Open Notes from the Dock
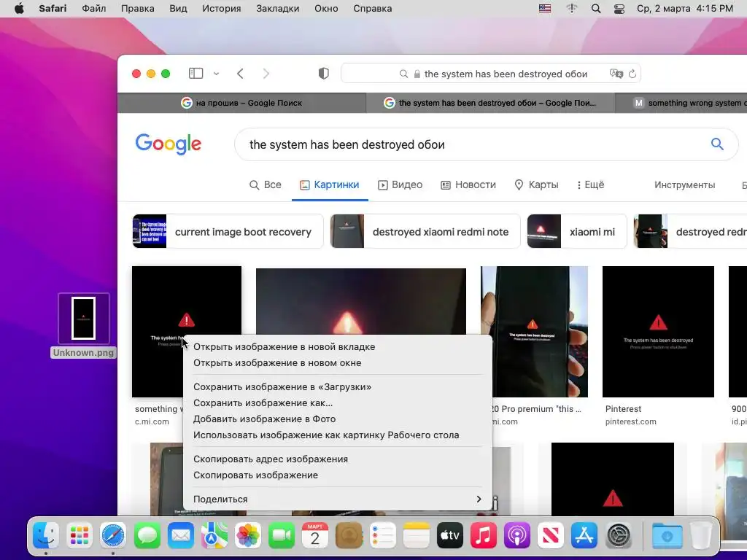Image resolution: width=747 pixels, height=560 pixels. (416, 536)
